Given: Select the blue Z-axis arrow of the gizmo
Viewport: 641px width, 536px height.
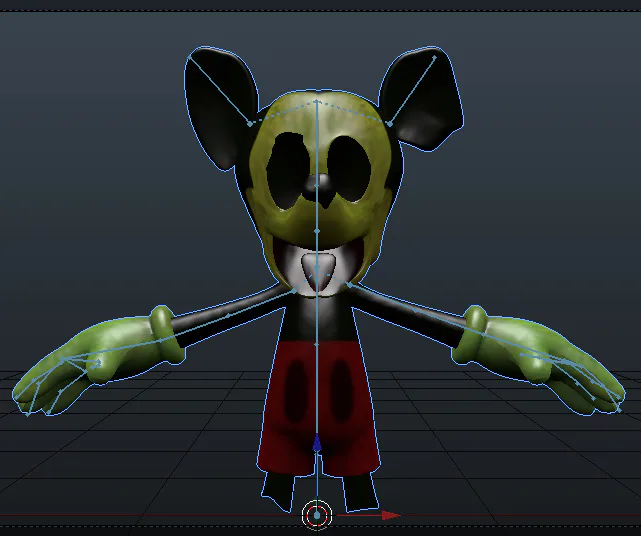Looking at the screenshot, I should pyautogui.click(x=317, y=444).
